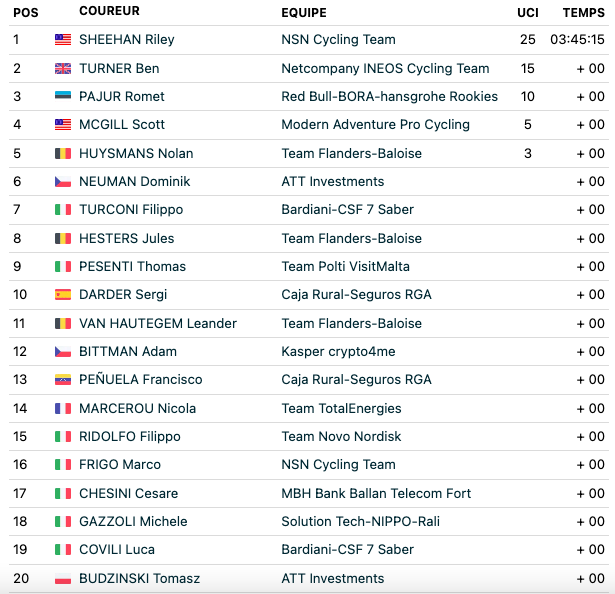Sort by the COUREUR column header
Image resolution: width=615 pixels, height=594 pixels.
[109, 11]
